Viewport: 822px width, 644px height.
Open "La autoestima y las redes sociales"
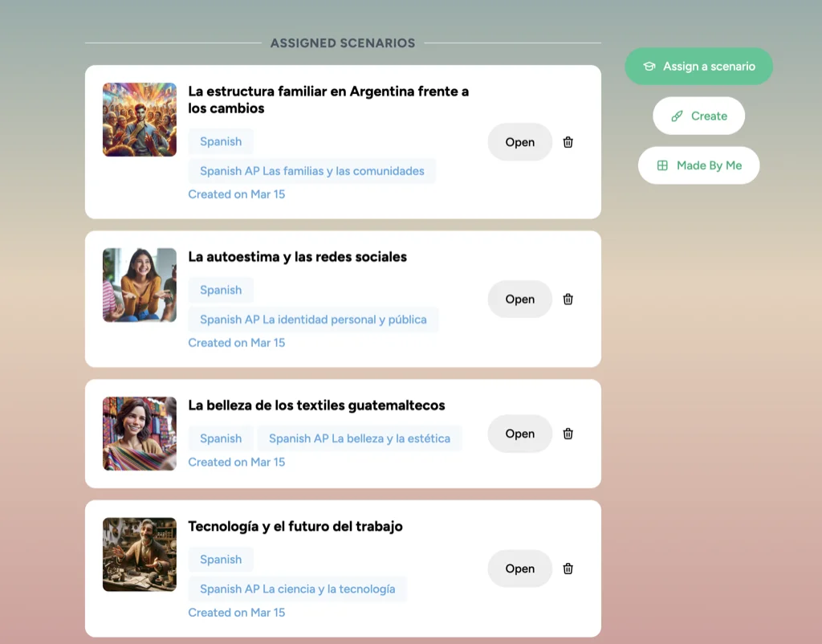coord(519,299)
